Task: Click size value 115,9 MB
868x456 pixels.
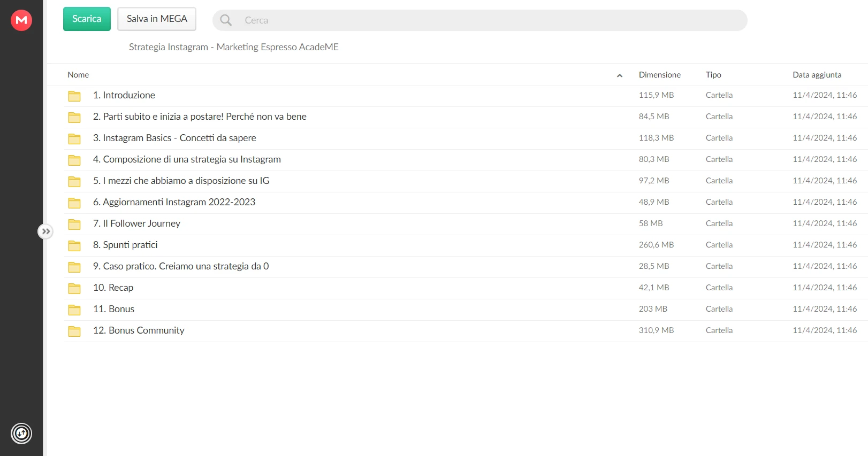Action: coord(656,95)
